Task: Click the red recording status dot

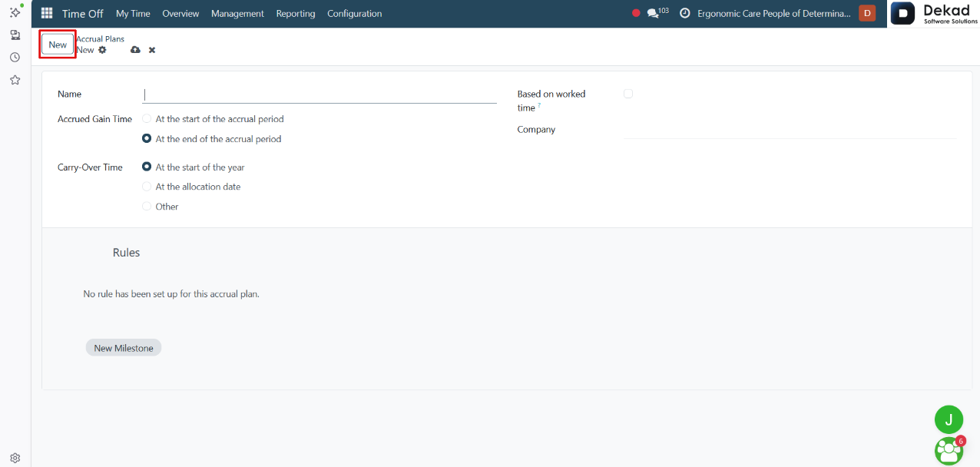Action: pyautogui.click(x=635, y=13)
